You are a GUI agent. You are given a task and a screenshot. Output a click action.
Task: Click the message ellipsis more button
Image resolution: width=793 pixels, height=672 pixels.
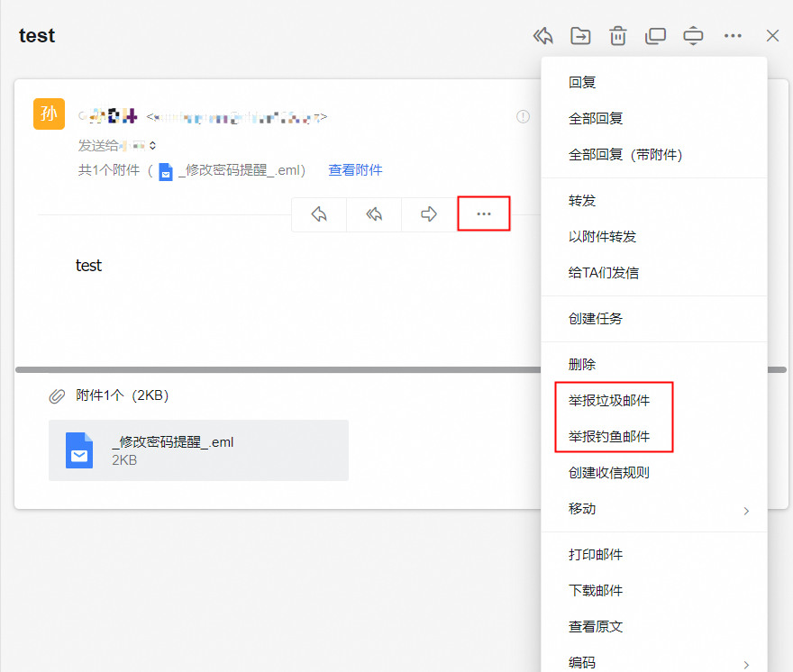click(x=484, y=213)
